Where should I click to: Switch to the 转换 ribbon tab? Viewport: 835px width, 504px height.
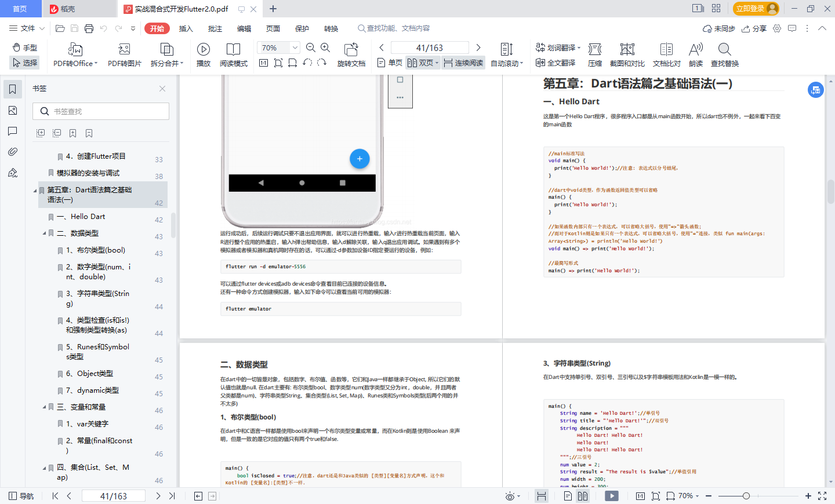click(331, 28)
